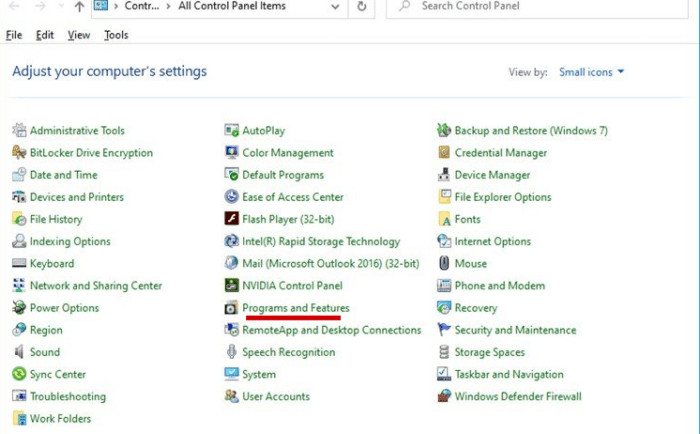Click the Network and Sharing Center icon
This screenshot has width=700, height=434.
(19, 285)
